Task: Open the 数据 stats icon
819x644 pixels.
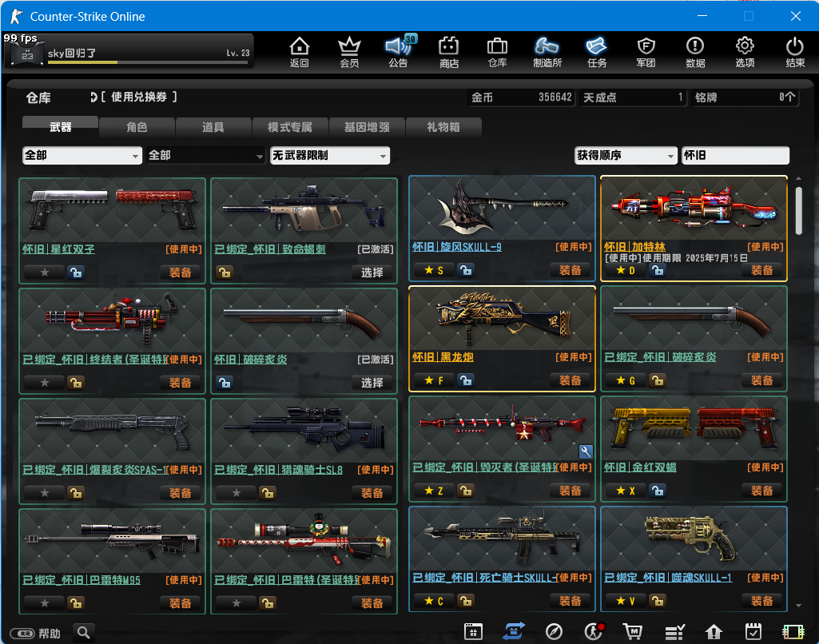Action: pos(695,52)
